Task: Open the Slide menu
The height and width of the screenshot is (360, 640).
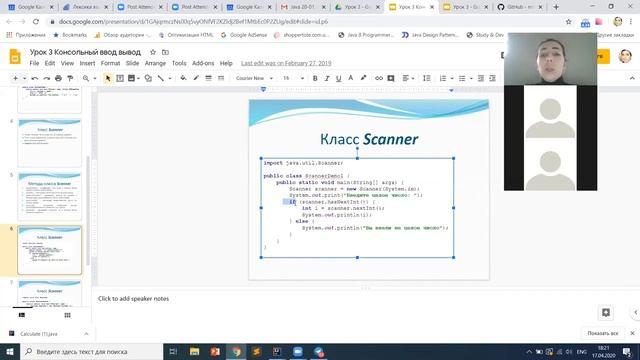Action: pos(132,63)
